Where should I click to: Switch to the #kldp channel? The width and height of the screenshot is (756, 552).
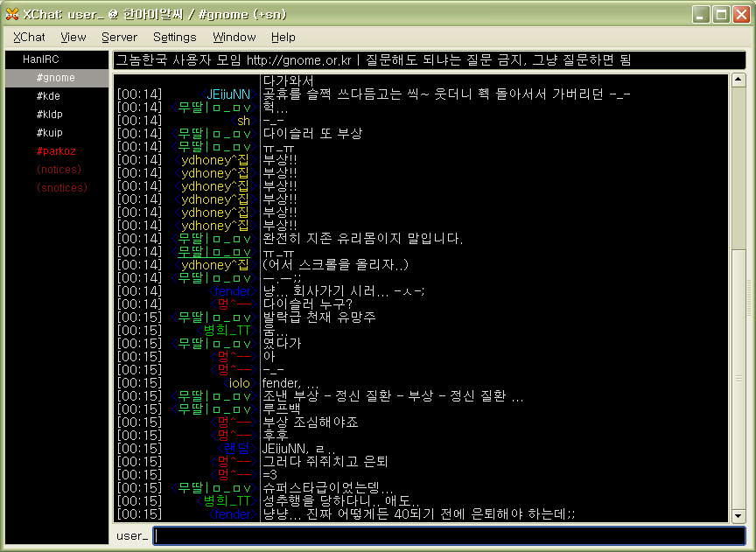coord(57,115)
